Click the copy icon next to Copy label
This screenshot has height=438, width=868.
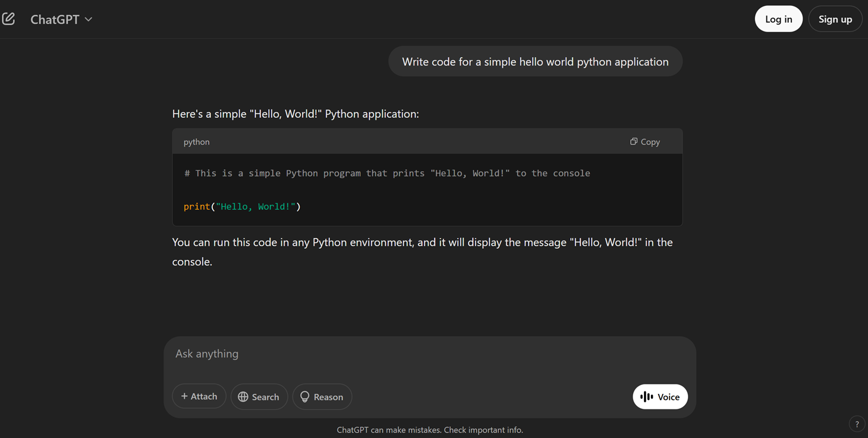633,142
